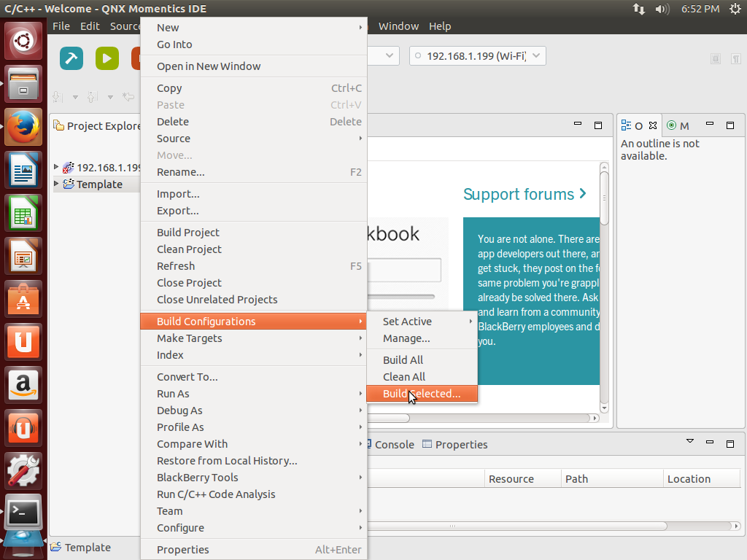Expand the New submenu
747x560 pixels.
tap(254, 28)
